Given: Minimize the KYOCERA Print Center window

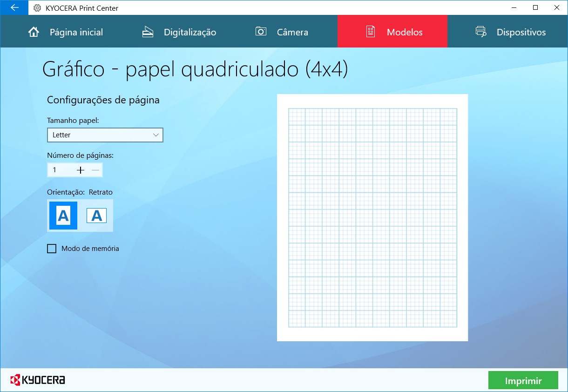Looking at the screenshot, I should (x=514, y=7).
